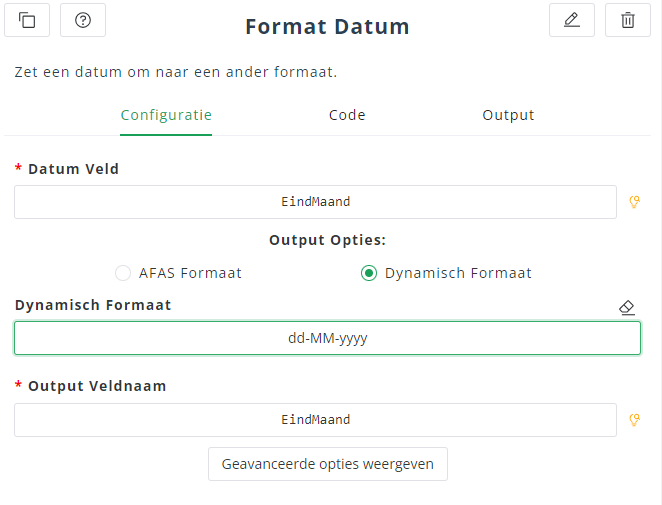Focus the Datum Veld input field

[x=315, y=202]
